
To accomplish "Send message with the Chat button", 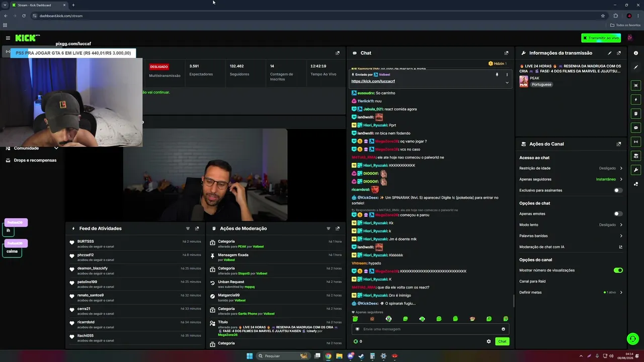I will [x=502, y=341].
